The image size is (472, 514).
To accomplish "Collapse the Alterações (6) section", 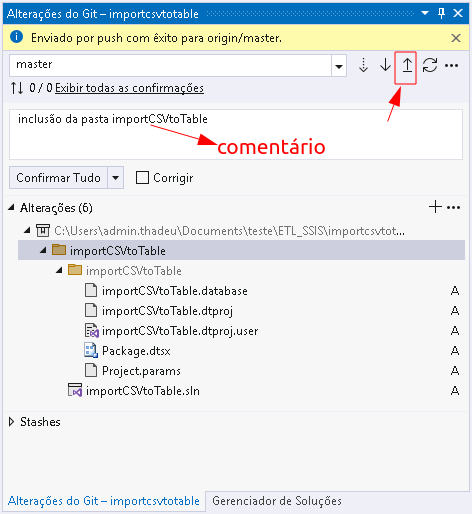I will coord(11,208).
